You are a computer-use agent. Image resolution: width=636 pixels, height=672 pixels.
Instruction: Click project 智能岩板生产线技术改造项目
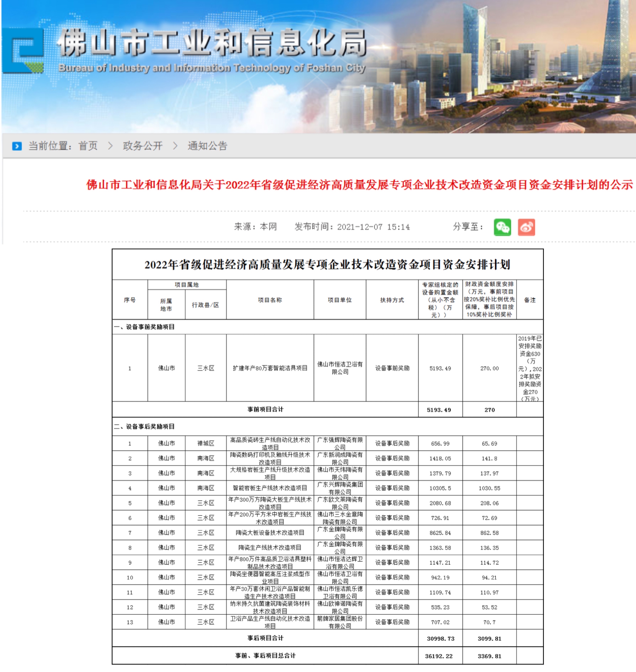[x=270, y=488]
